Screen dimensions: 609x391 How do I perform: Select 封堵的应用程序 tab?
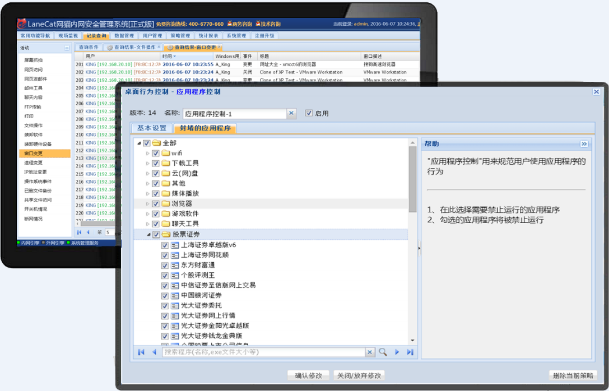pos(205,128)
